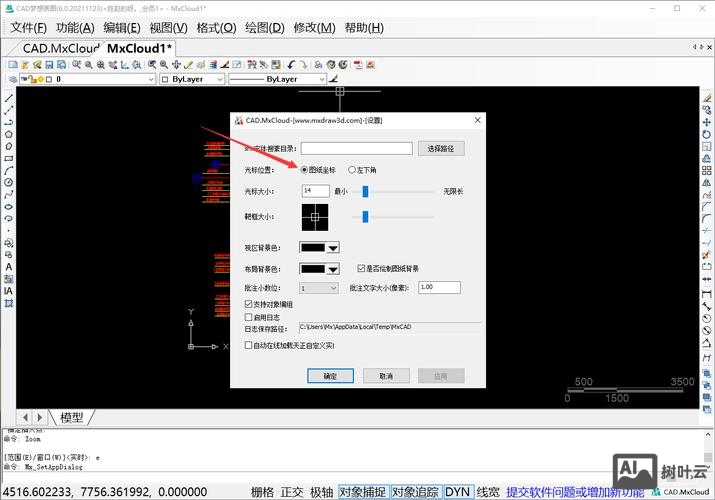Click the 光标大小 slider handle

367,190
